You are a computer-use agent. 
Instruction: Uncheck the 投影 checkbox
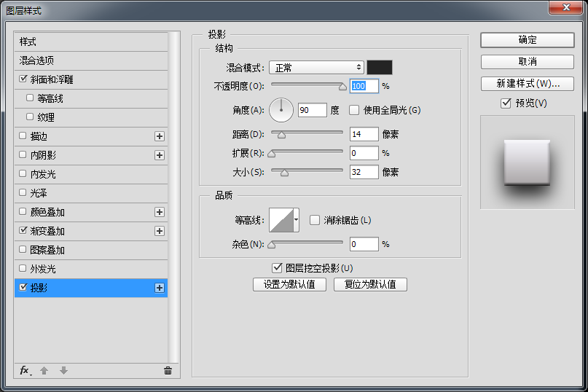pyautogui.click(x=23, y=287)
